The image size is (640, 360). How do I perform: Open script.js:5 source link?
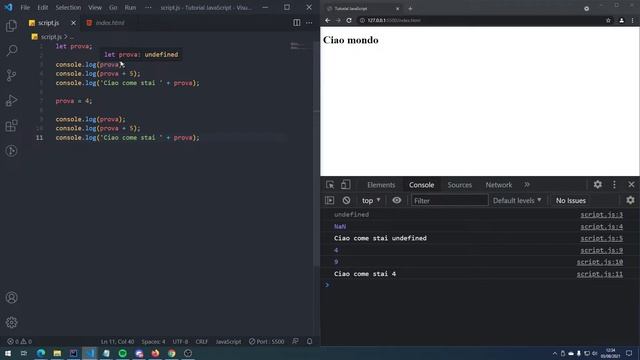coord(602,238)
